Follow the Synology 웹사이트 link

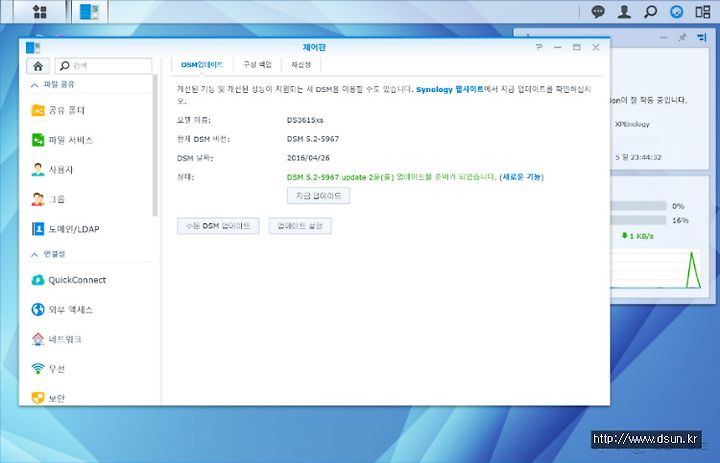450,90
